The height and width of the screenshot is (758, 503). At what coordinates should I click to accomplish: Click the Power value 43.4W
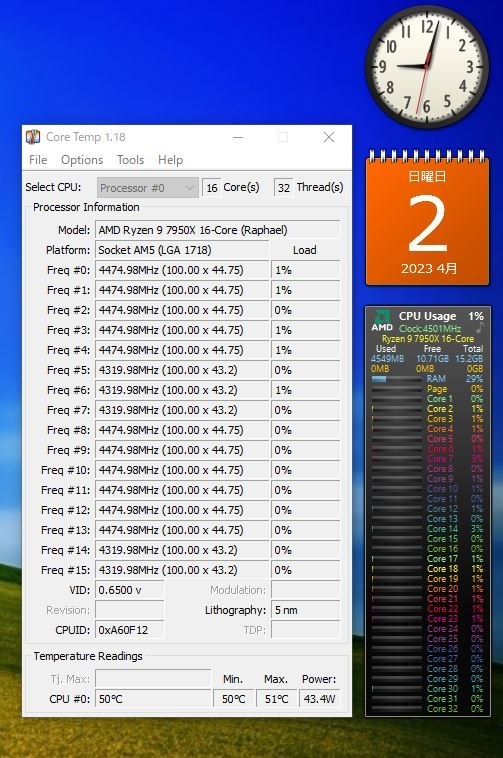coord(319,699)
